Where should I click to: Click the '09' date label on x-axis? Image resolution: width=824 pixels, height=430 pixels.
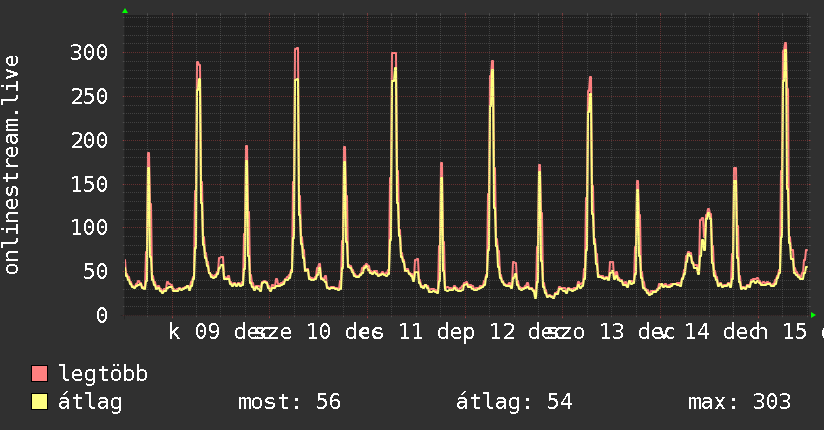pyautogui.click(x=208, y=332)
